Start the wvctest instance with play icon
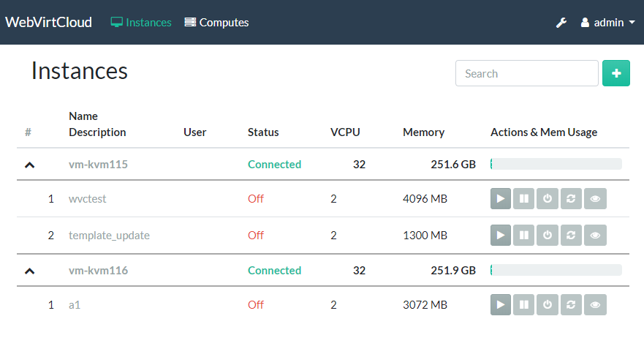 501,198
